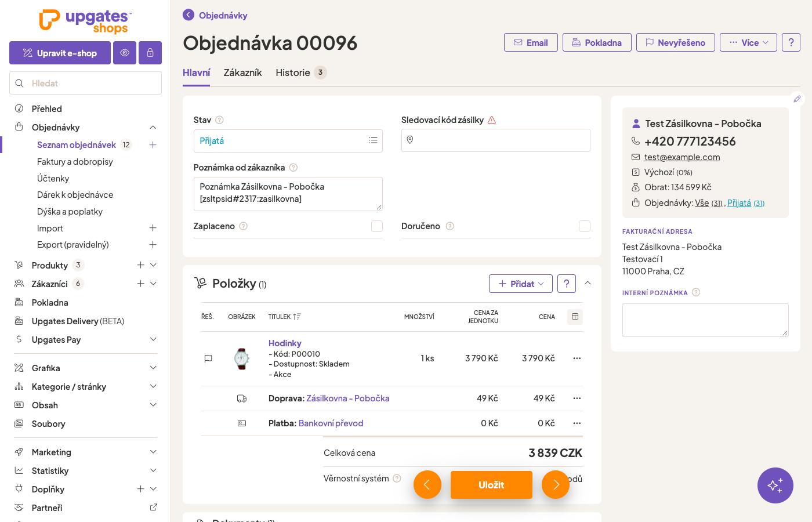Viewport: 812px width, 522px height.
Task: Click the flag icon in Hodinky row
Action: [208, 359]
